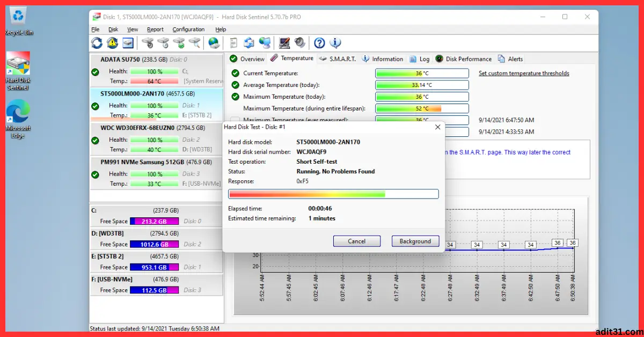Select the E: [ST5TB 2] partition row

[156, 262]
